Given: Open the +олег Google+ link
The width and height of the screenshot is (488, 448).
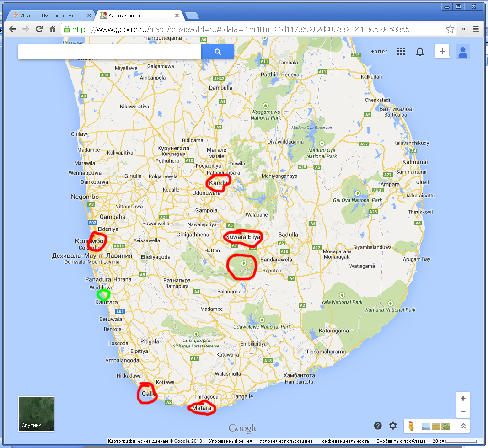Looking at the screenshot, I should click(x=379, y=52).
